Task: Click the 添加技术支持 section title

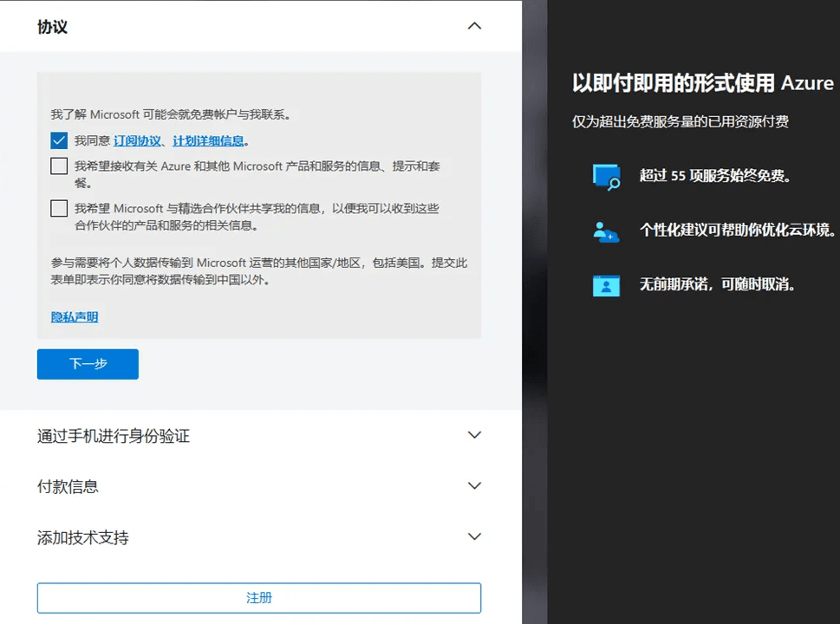Action: (83, 537)
